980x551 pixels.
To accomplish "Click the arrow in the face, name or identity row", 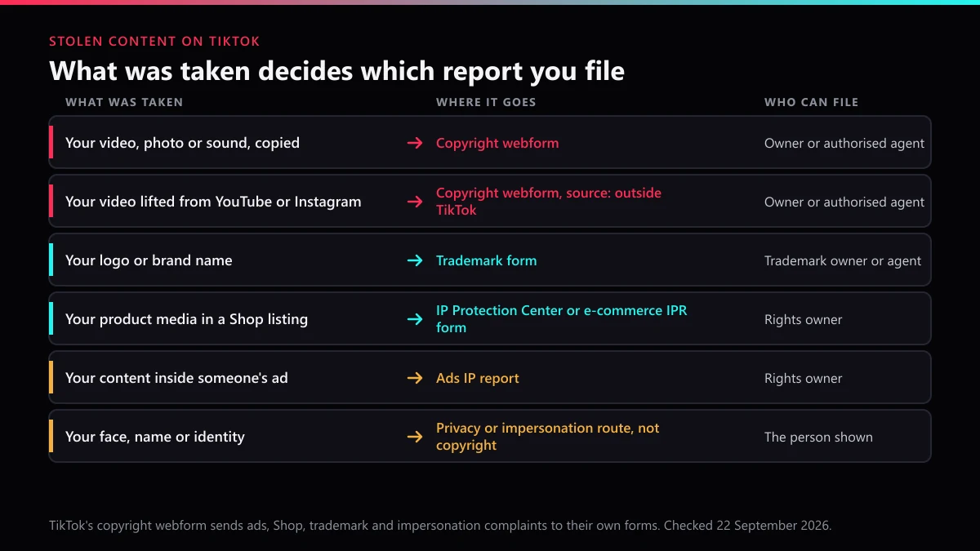I will pos(415,437).
